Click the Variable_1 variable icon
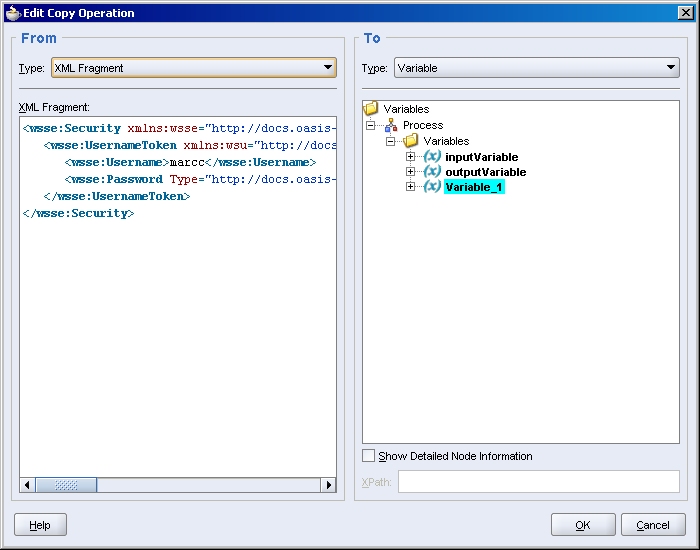This screenshot has width=700, height=550. coord(432,187)
